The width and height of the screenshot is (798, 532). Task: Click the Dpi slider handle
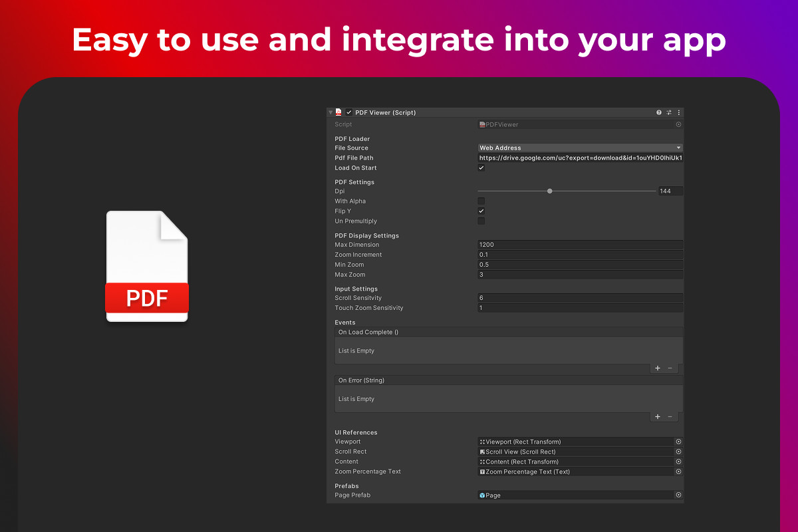click(550, 191)
